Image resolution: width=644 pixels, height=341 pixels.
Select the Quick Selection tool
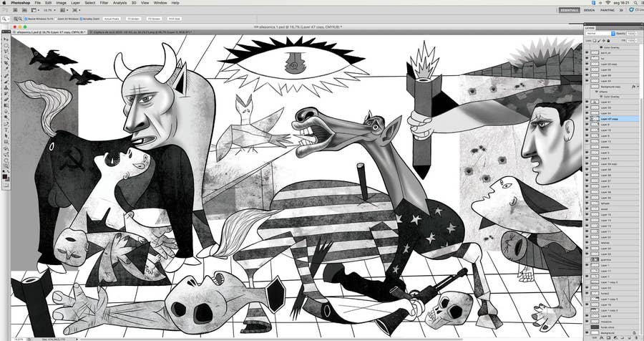tap(6, 58)
